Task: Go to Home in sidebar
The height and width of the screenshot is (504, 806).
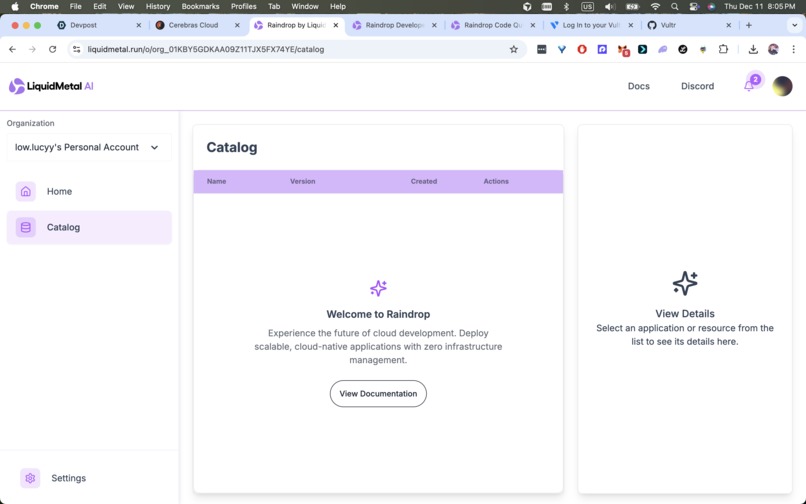Action: coord(89,191)
